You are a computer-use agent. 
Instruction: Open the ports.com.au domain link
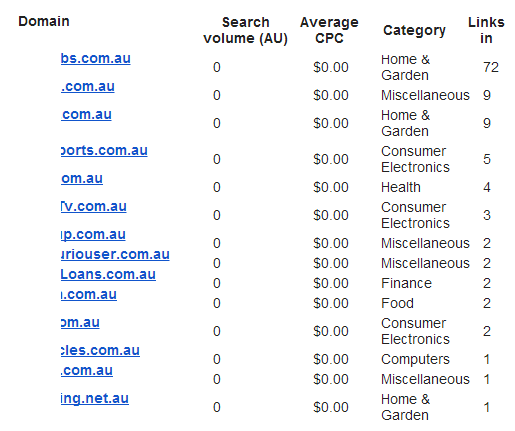coord(104,150)
